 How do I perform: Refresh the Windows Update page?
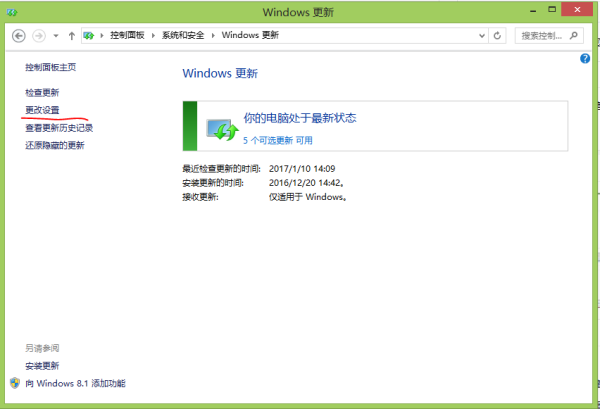point(497,35)
